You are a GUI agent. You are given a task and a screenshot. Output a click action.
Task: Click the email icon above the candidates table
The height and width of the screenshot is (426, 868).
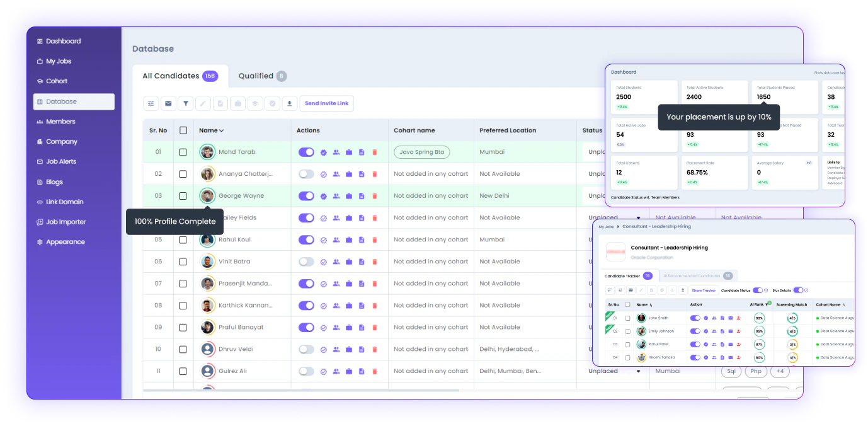tap(168, 103)
